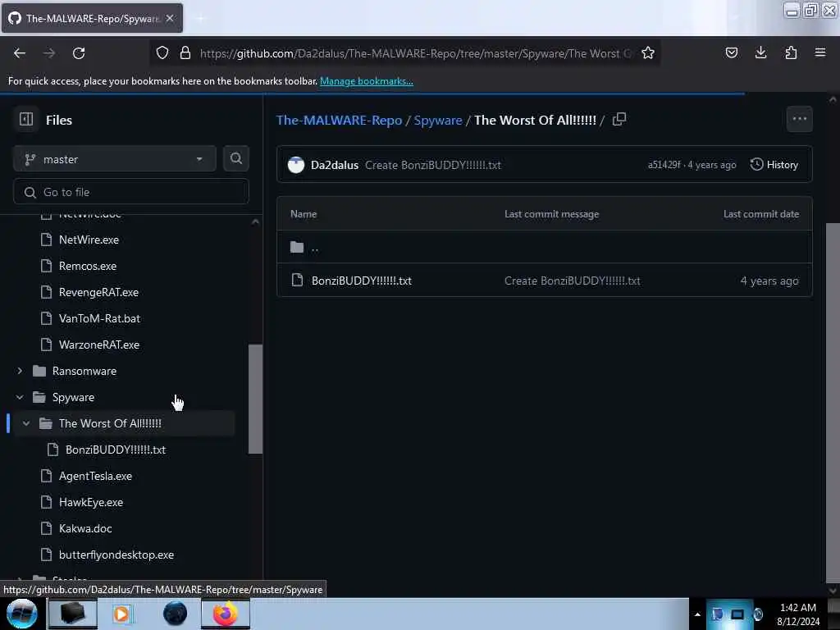Viewport: 840px width, 630px height.
Task: Select BonziBUDDY!!!!!!!.txt in file tree
Action: pos(116,450)
